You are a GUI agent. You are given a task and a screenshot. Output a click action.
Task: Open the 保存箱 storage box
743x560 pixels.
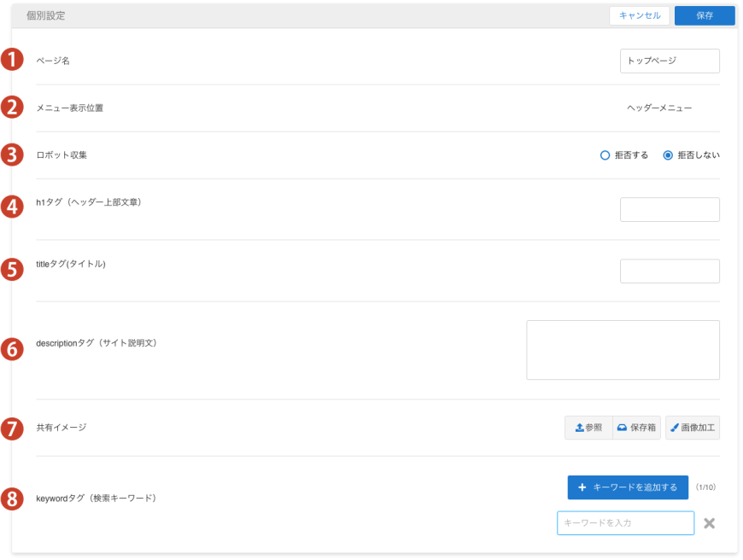pyautogui.click(x=638, y=428)
